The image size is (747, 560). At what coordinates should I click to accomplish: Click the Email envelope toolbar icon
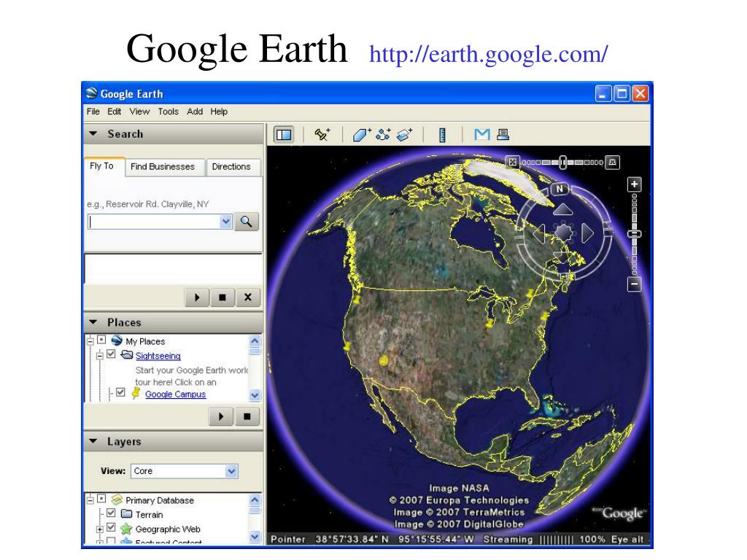(x=481, y=135)
